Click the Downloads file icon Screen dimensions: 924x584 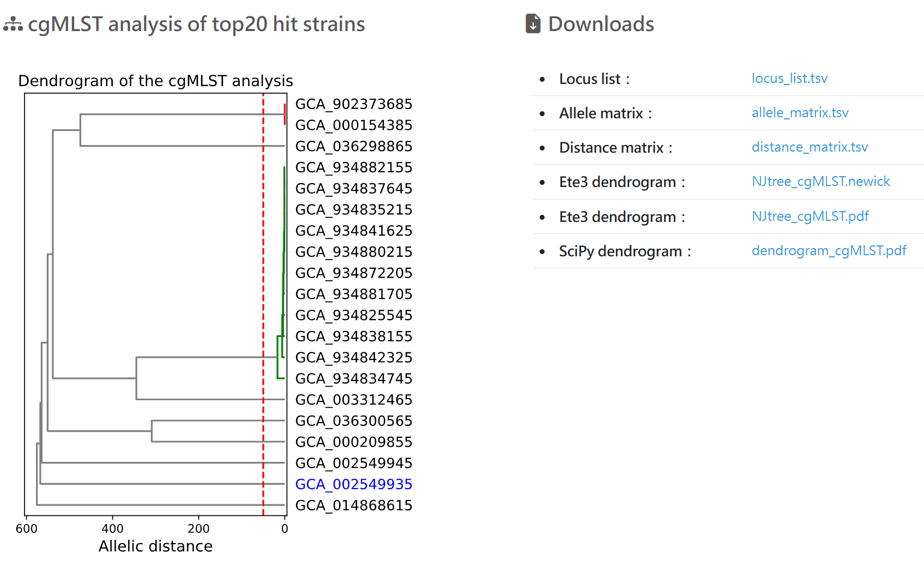(533, 24)
